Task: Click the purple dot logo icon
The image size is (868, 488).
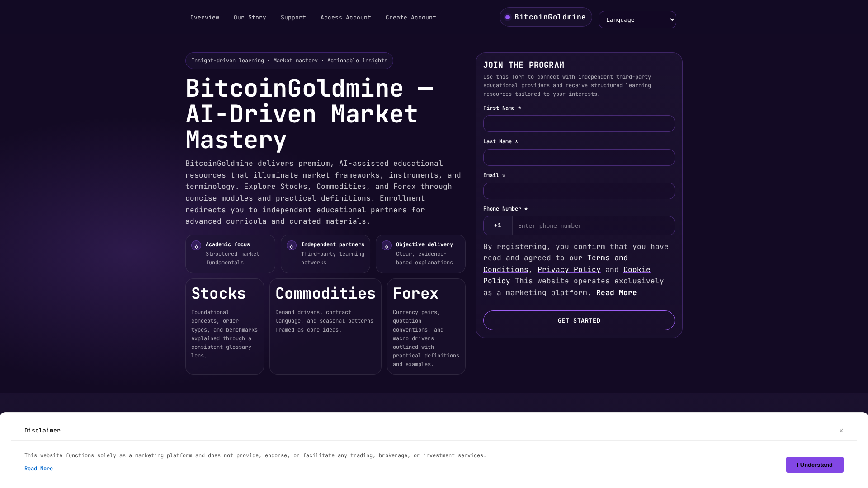Action: [x=508, y=17]
